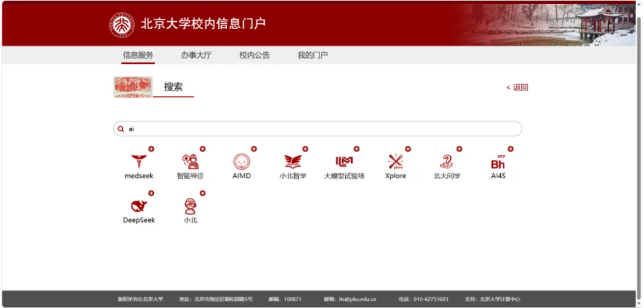Click the AI4S text label
The image size is (644, 308).
(498, 176)
